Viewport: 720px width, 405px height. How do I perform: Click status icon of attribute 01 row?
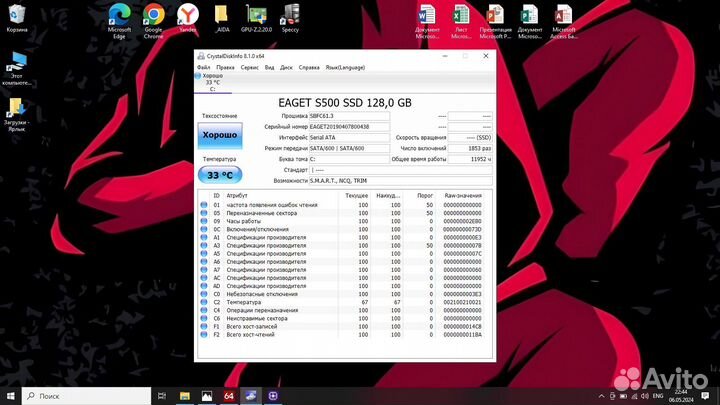point(204,205)
